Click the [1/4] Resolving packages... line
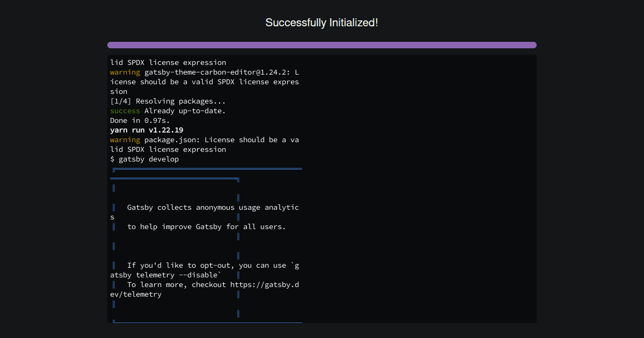Screen dimensions: 644x338 coord(167,101)
